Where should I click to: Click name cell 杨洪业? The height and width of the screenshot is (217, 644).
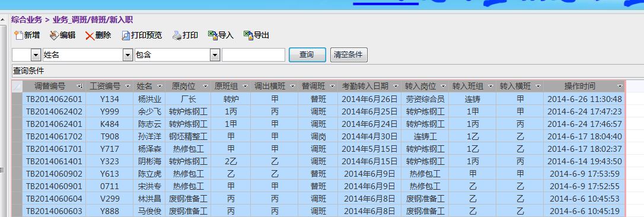(x=149, y=99)
